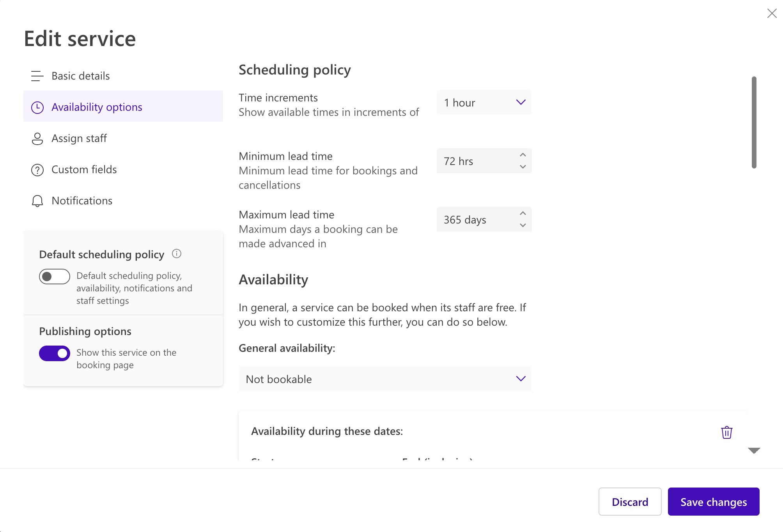Disable showing this service on the booking page
Screen dimensions: 783x532
pyautogui.click(x=54, y=353)
